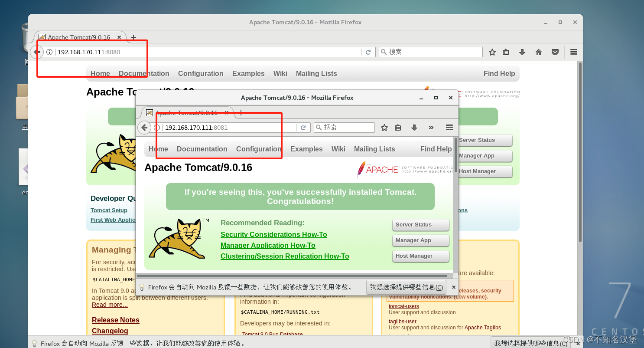Open Manager Application How-To link
The height and width of the screenshot is (348, 644).
click(x=268, y=245)
